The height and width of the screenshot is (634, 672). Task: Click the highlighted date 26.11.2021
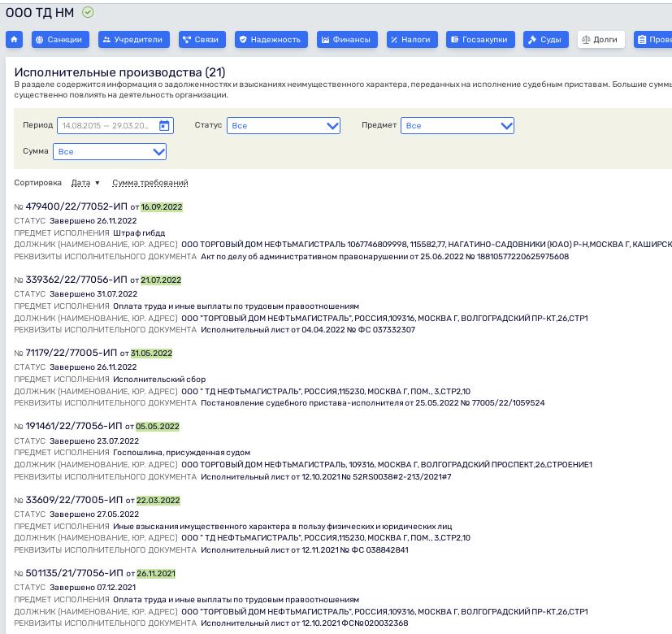coord(156,574)
